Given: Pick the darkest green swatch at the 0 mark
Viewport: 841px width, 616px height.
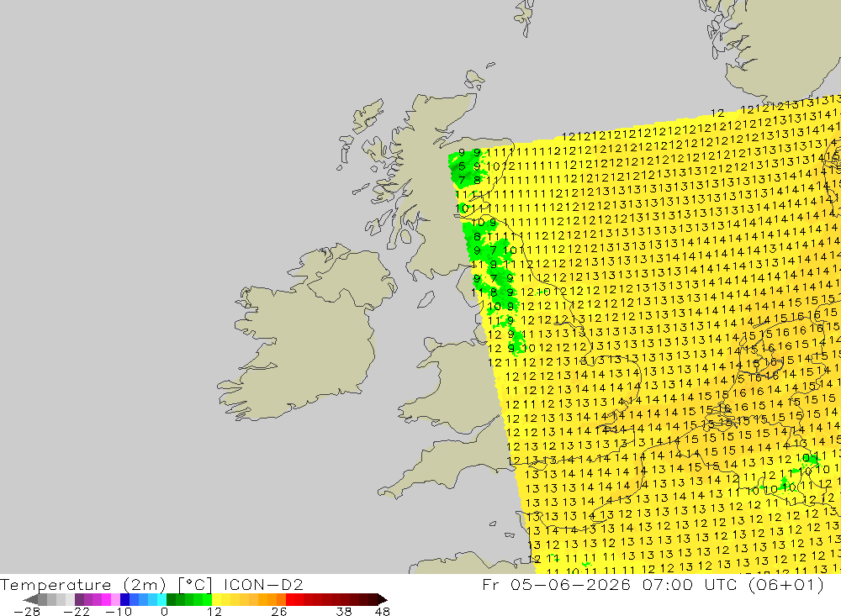Looking at the screenshot, I should (x=171, y=599).
